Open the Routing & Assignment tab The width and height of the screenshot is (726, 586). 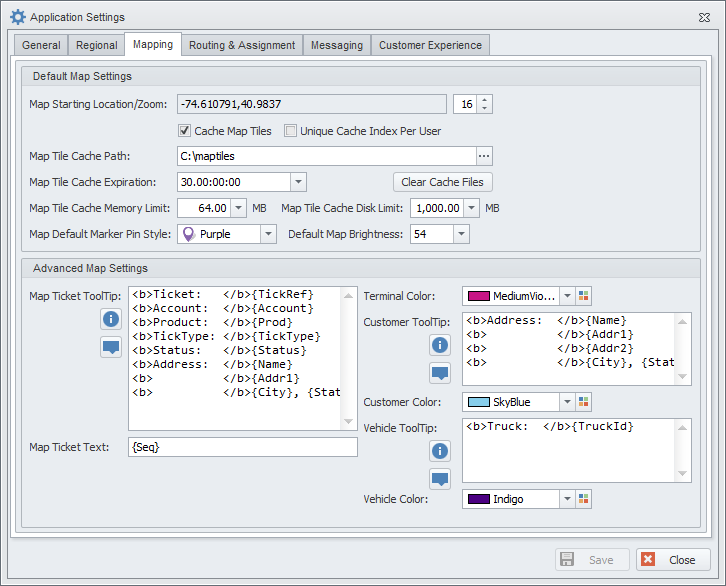(242, 45)
